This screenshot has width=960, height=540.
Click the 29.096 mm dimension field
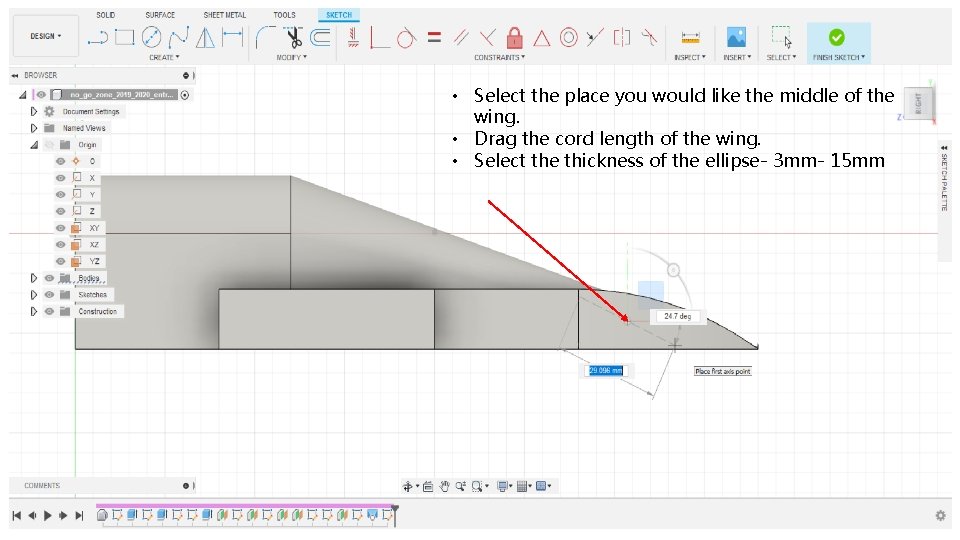[x=606, y=370]
